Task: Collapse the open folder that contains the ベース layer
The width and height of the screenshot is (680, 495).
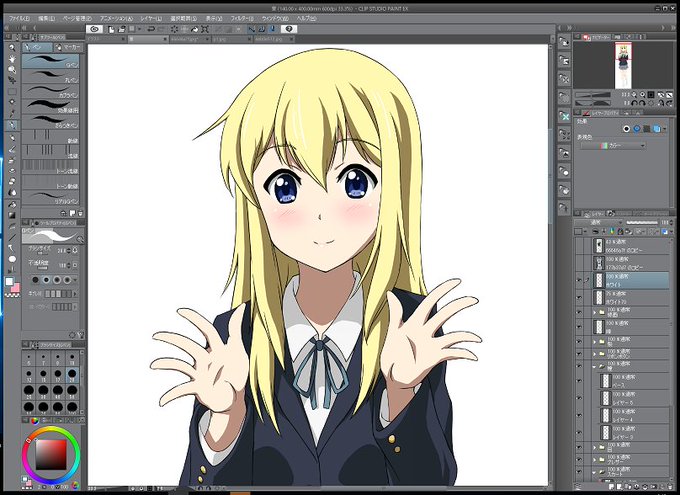Action: point(595,367)
